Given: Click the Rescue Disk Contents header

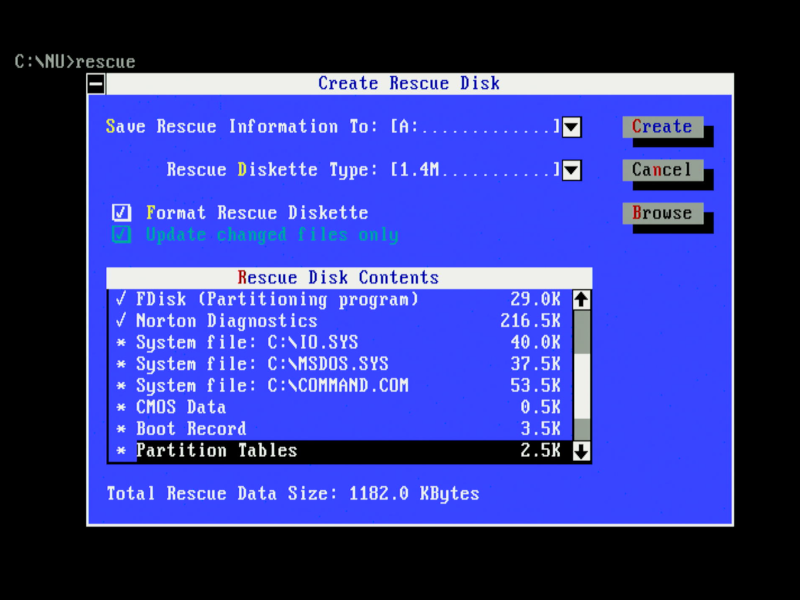Looking at the screenshot, I should 349,278.
